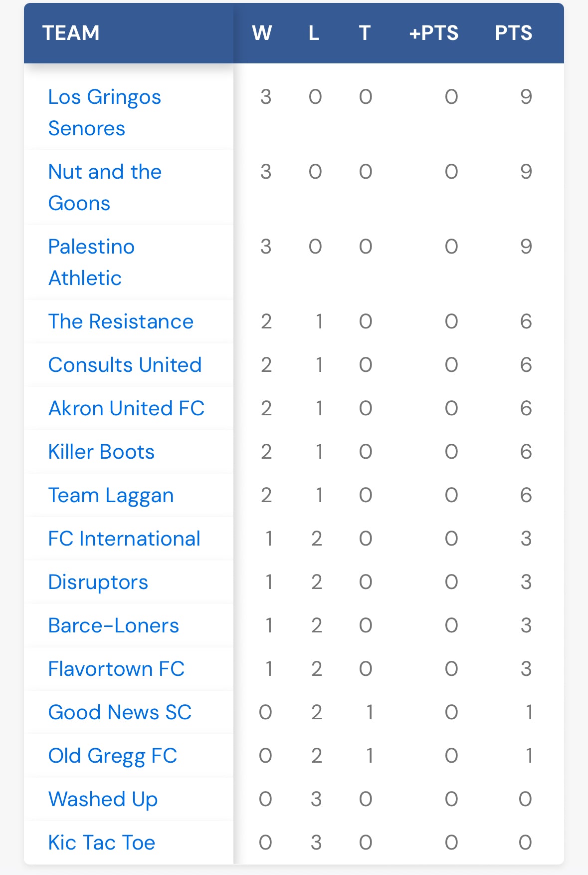
Task: Open the Nut and the Goons team page
Action: [x=105, y=187]
